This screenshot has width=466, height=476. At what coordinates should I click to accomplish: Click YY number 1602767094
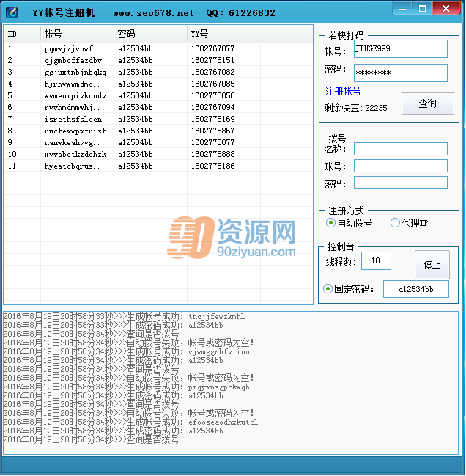pyautogui.click(x=212, y=108)
